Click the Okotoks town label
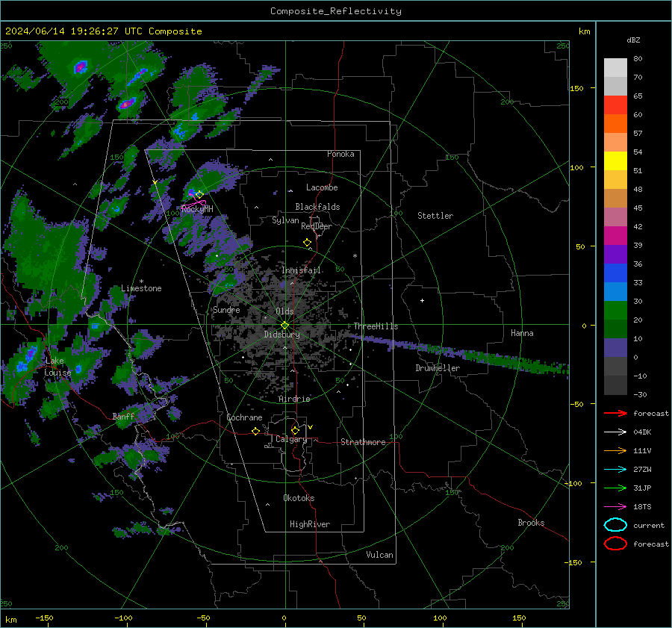This screenshot has height=628, width=672. pyautogui.click(x=299, y=498)
